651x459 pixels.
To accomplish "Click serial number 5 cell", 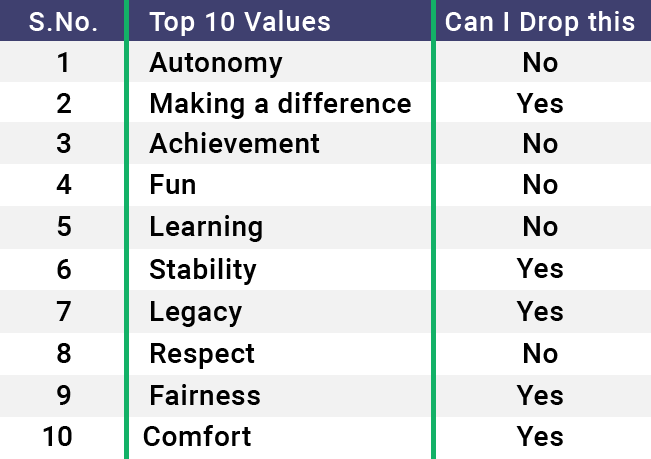I will [x=63, y=227].
